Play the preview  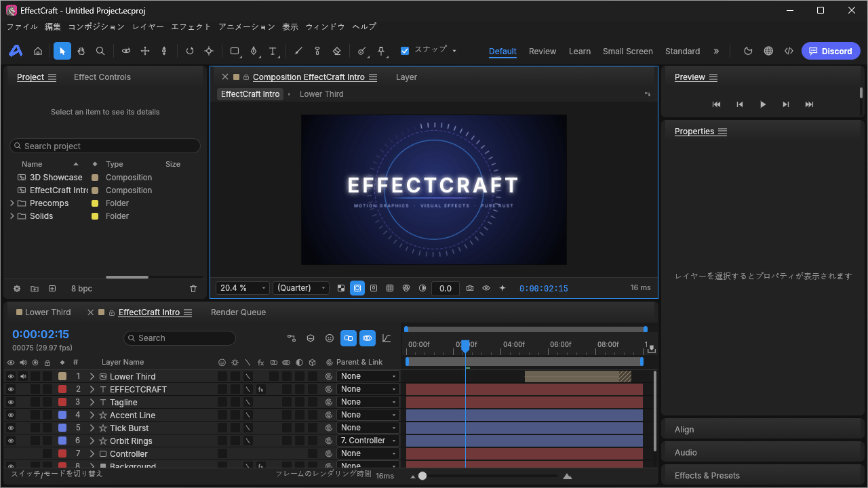tap(763, 104)
